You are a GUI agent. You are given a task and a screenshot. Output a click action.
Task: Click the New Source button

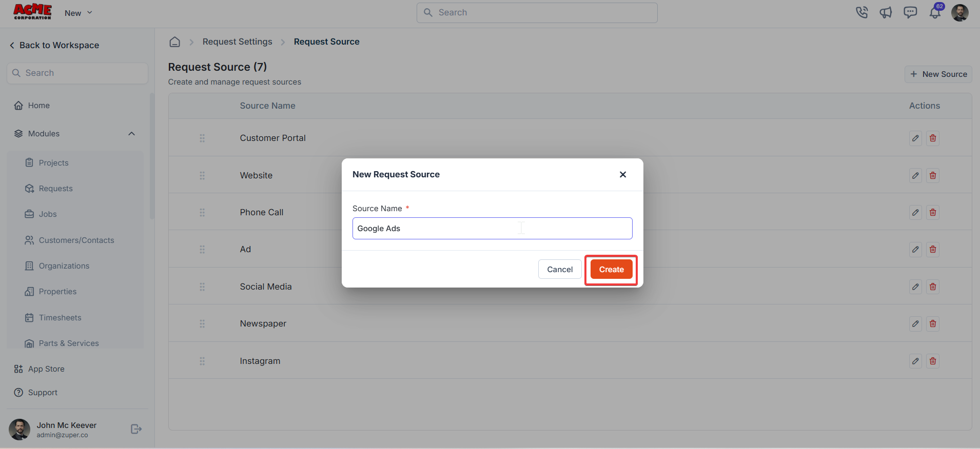(x=938, y=74)
